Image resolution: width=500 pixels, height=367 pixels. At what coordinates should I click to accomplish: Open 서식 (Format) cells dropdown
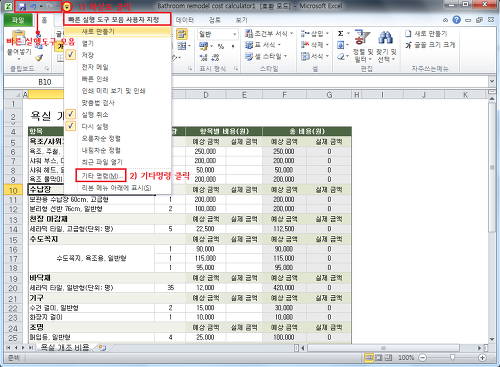point(315,56)
